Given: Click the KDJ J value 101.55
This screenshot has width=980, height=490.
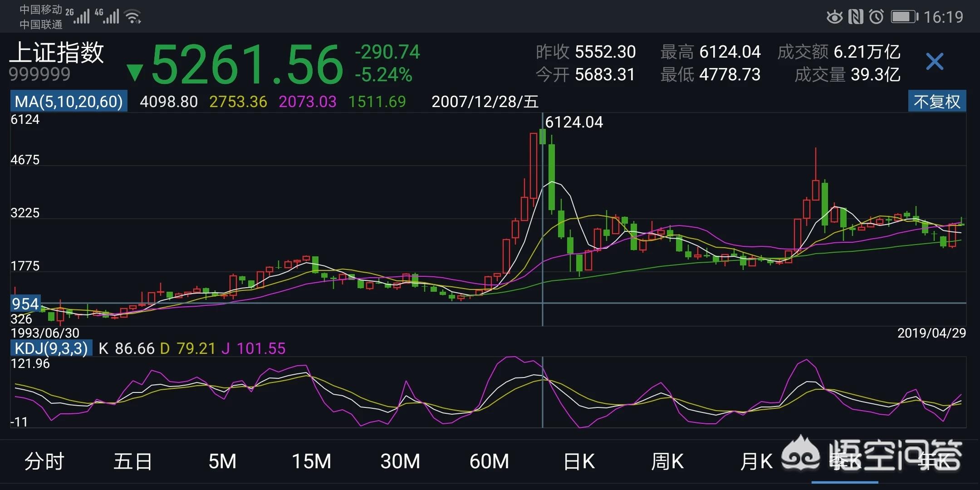Looking at the screenshot, I should coord(261,348).
